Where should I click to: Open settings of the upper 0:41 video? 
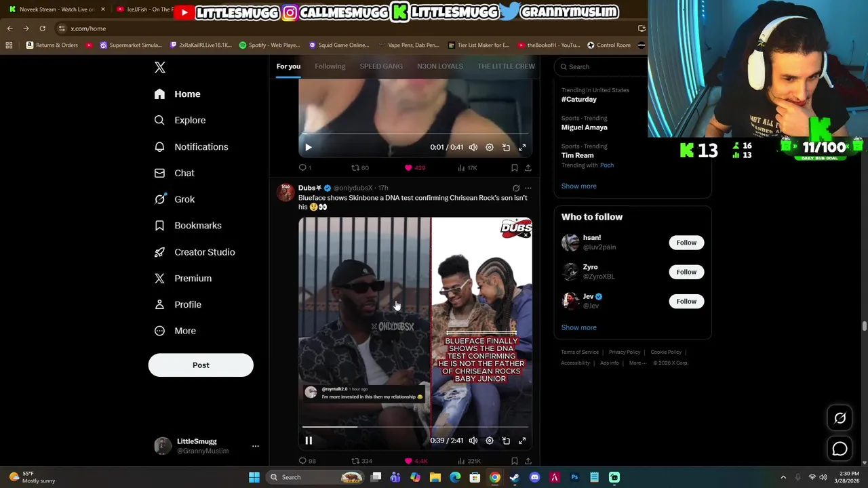[x=490, y=147]
